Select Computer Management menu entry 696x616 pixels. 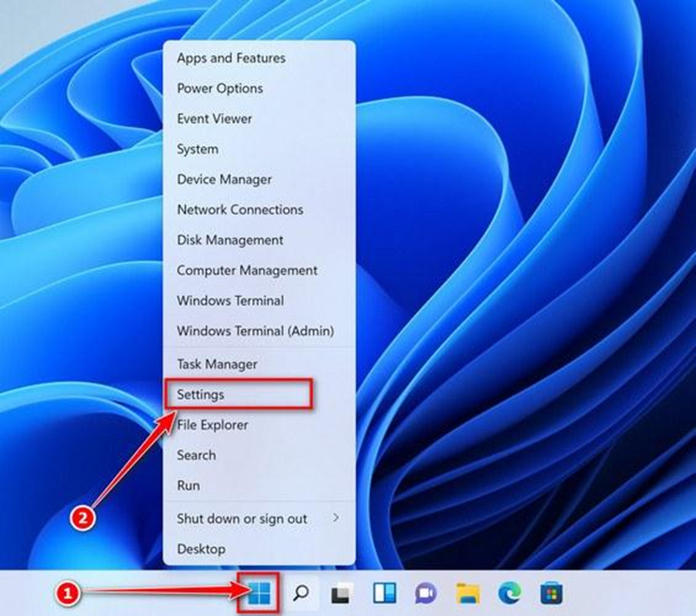(259, 270)
